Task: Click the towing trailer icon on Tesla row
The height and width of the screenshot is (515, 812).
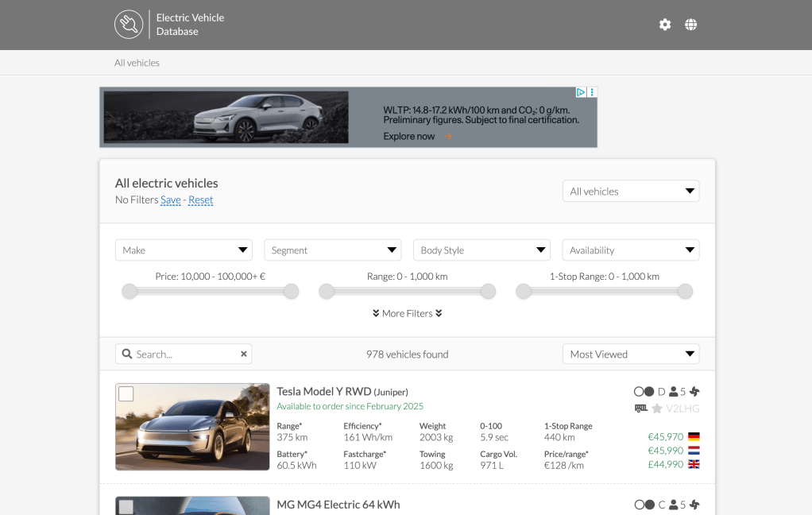Action: click(x=640, y=408)
